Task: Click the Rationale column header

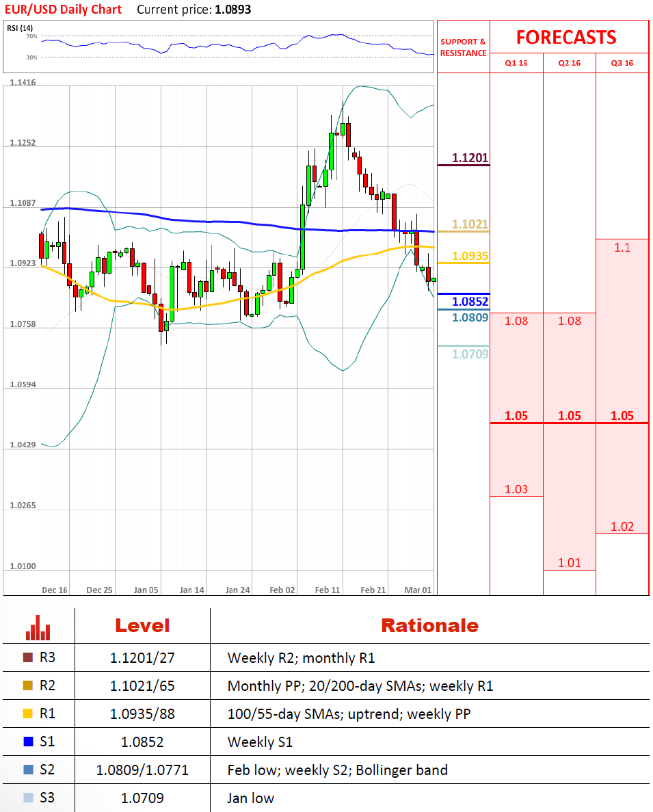Action: (429, 625)
